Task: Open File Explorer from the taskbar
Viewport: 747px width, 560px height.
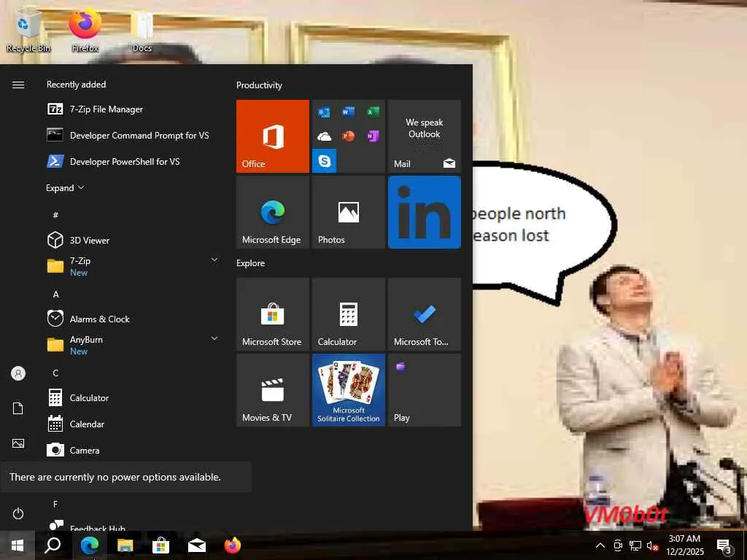Action: coord(125,545)
